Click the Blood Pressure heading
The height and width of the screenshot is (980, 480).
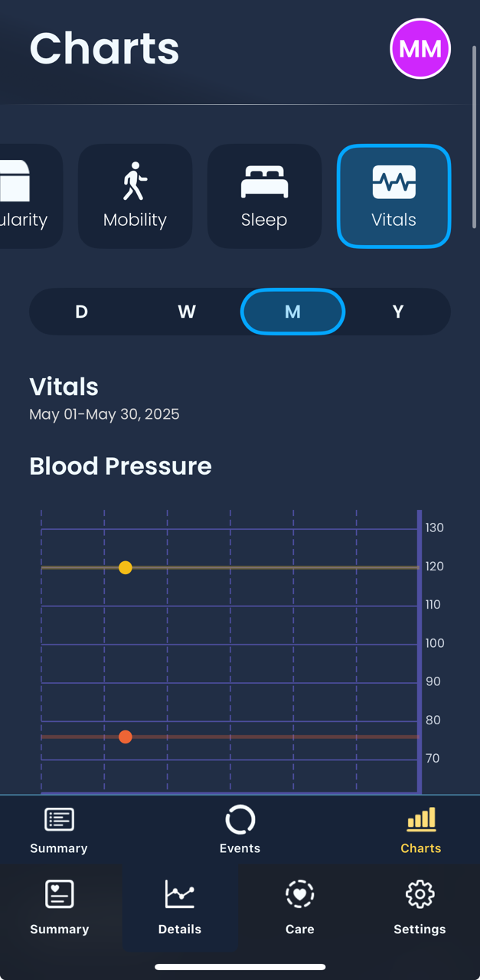(120, 466)
